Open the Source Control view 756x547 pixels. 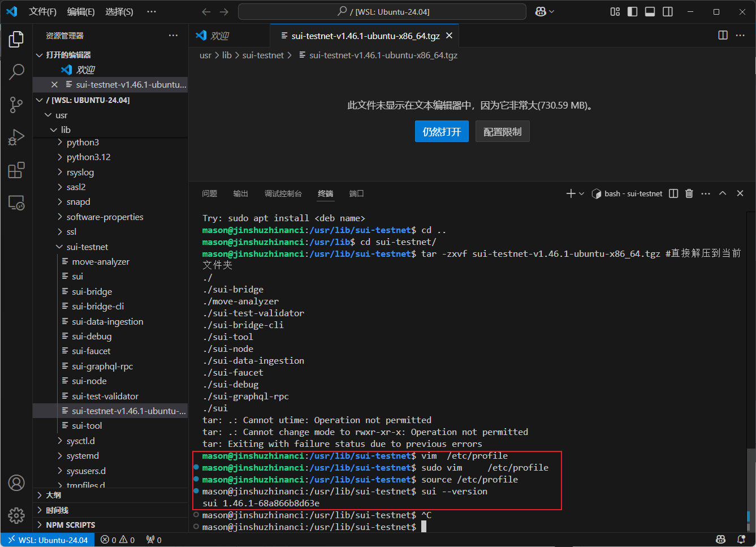point(16,105)
